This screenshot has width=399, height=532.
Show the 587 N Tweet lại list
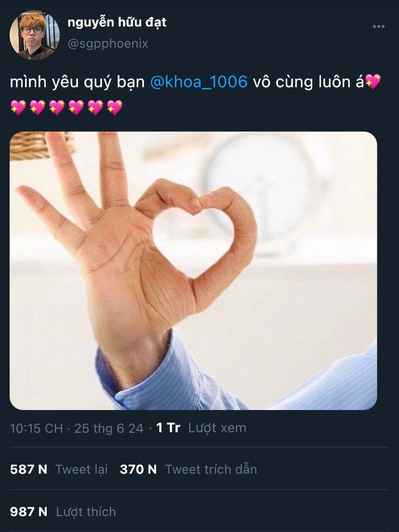59,469
